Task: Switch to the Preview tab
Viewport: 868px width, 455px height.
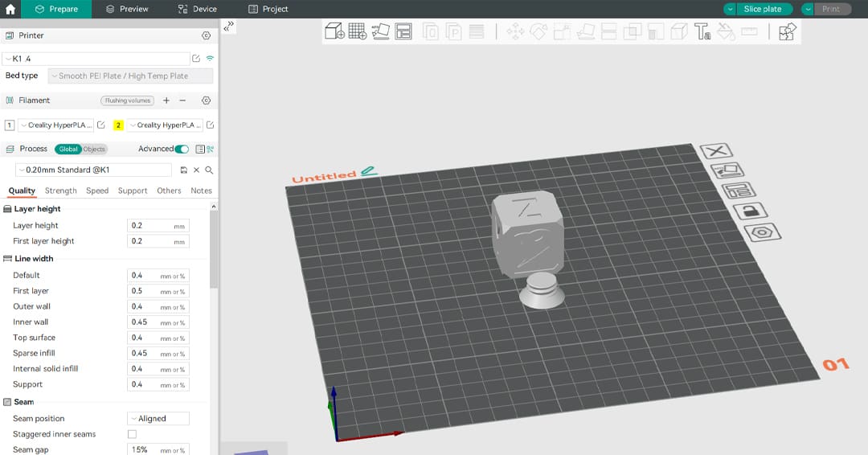Action: tap(127, 9)
